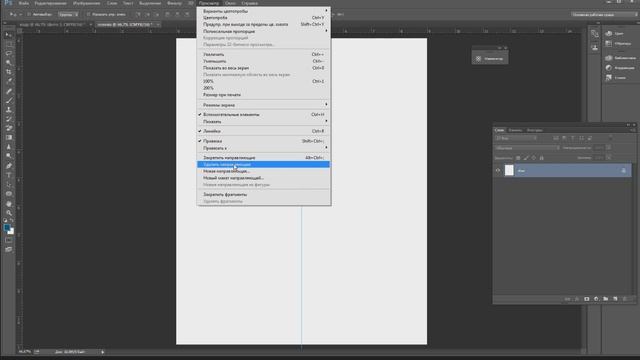The image size is (640, 360).
Task: Select the Pen tool
Action: coord(9,166)
